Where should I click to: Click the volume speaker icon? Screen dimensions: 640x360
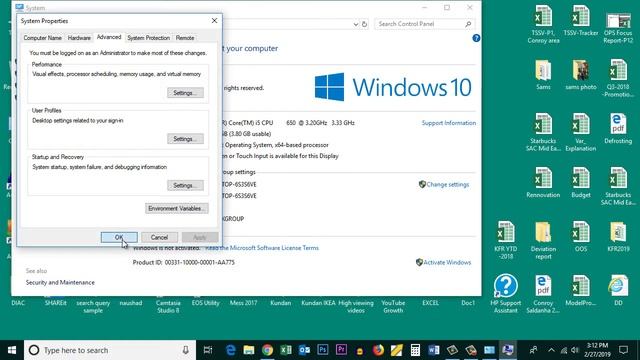pos(575,350)
